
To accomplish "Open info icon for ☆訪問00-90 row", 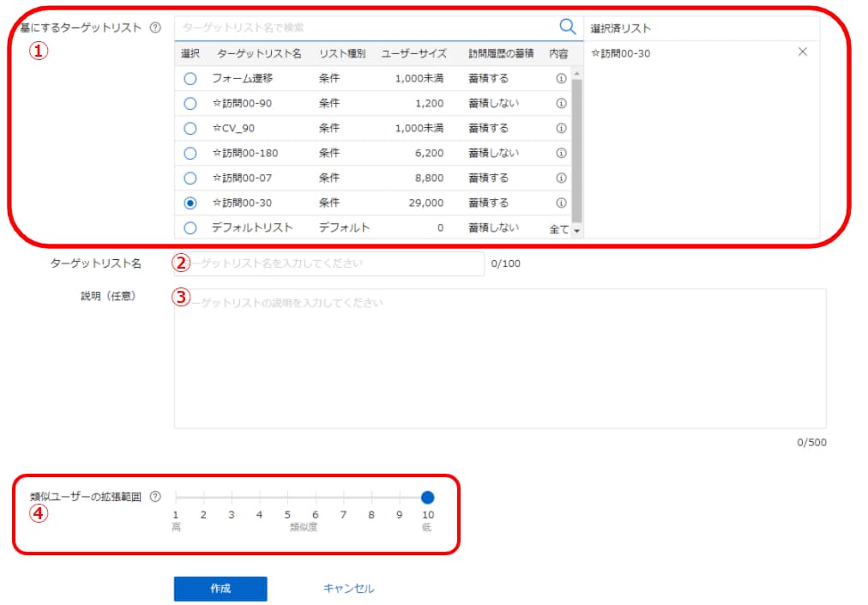I will [x=561, y=103].
